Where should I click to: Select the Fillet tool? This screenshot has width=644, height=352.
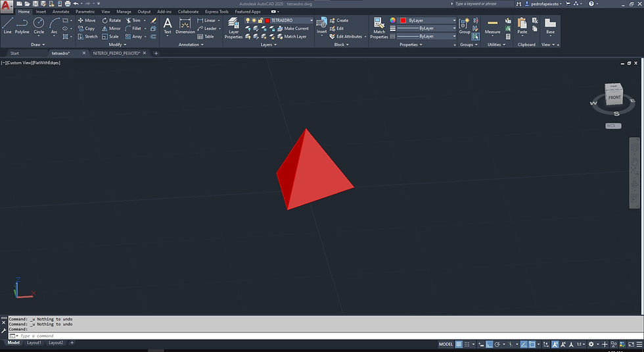[133, 28]
